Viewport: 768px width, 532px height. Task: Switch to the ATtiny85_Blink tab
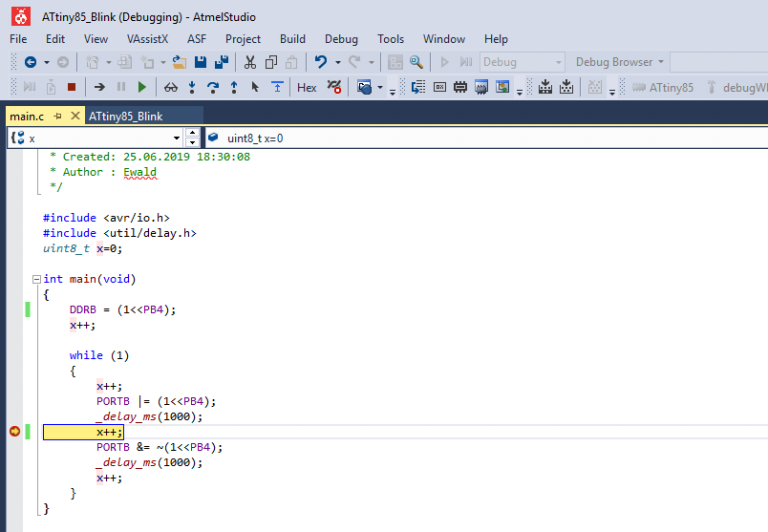[126, 116]
